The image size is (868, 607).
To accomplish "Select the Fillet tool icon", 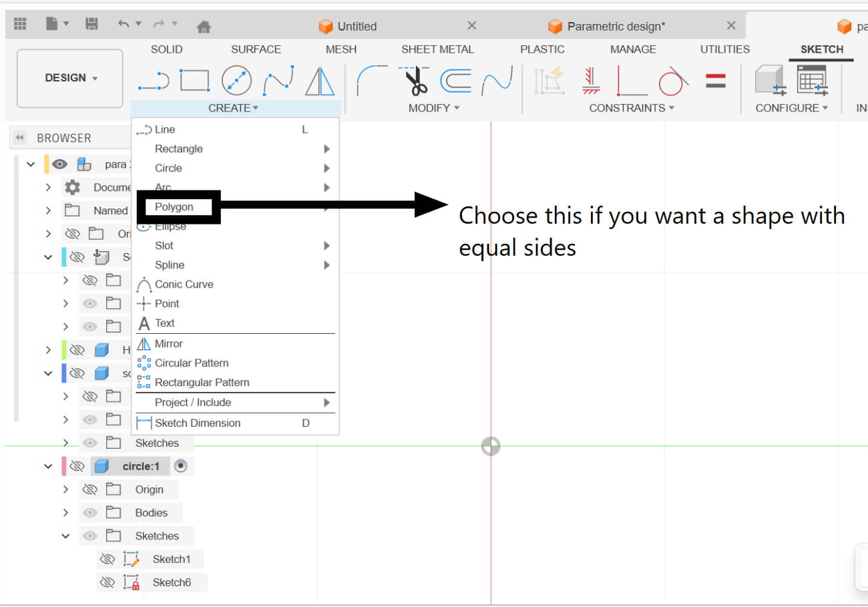I will tap(372, 80).
